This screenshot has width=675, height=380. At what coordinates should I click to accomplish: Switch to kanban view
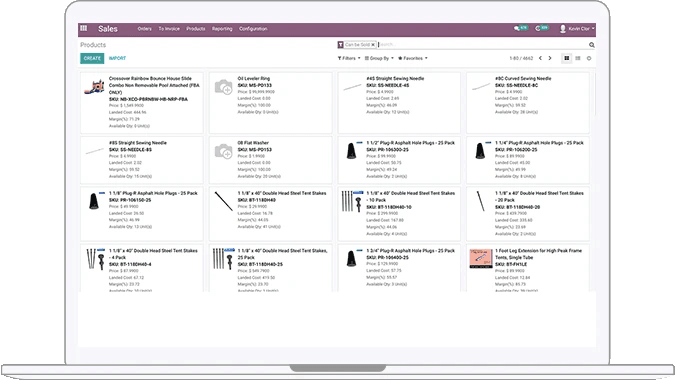point(567,58)
